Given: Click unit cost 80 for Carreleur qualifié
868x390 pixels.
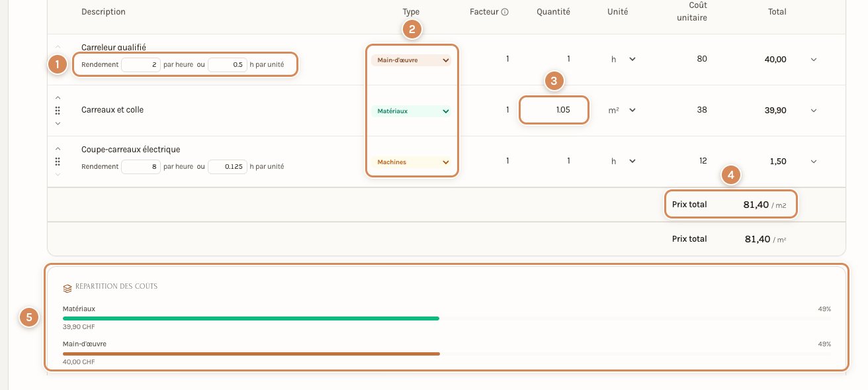Looking at the screenshot, I should pos(702,59).
